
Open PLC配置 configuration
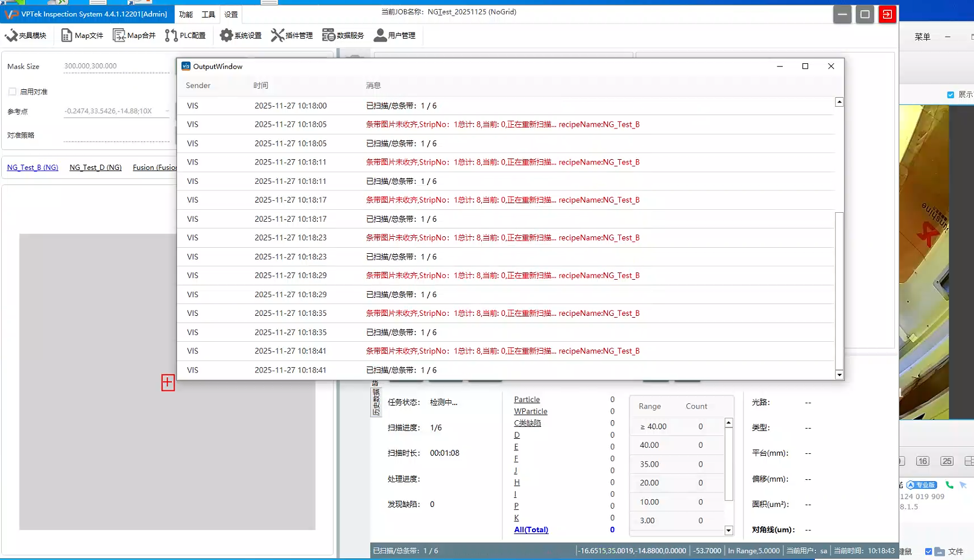(x=186, y=36)
